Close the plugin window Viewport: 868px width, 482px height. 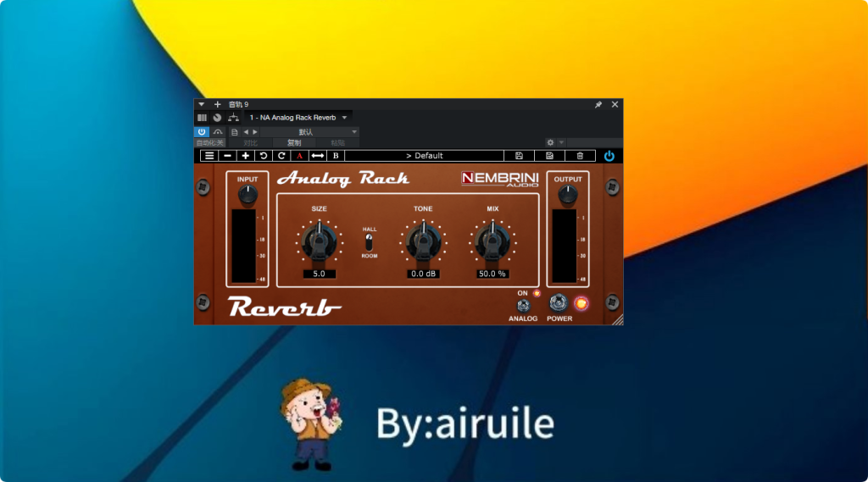pyautogui.click(x=615, y=104)
